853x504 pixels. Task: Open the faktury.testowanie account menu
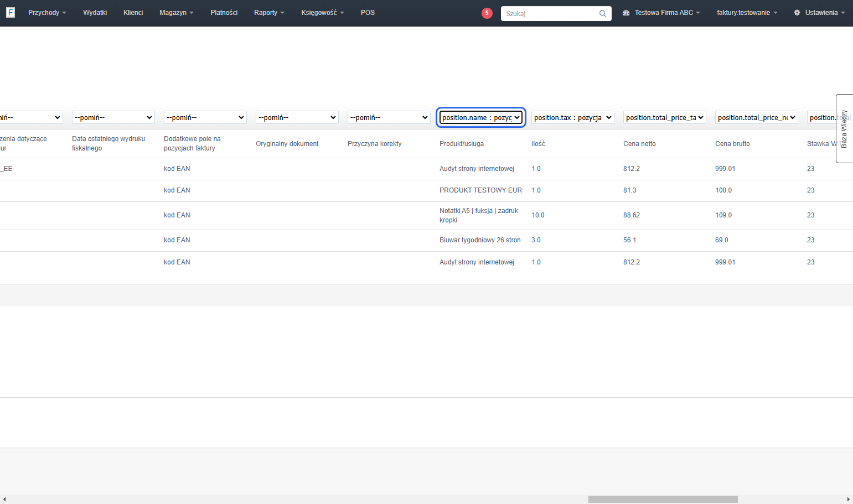point(747,13)
